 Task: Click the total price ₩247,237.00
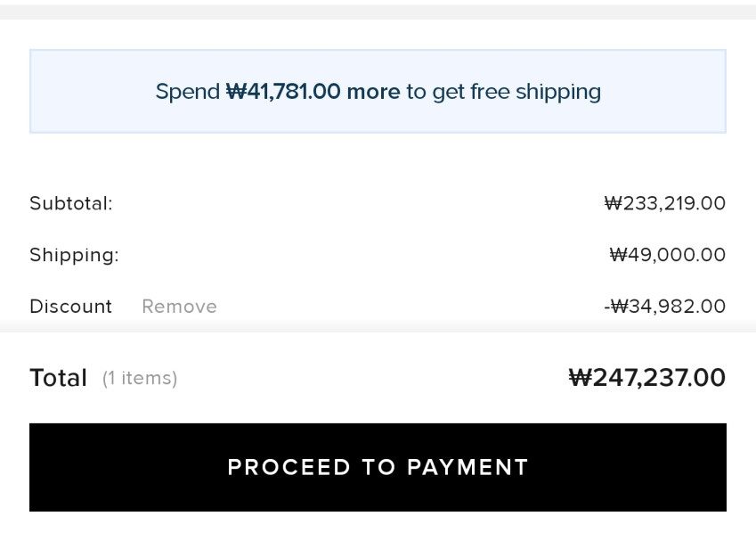(x=646, y=378)
